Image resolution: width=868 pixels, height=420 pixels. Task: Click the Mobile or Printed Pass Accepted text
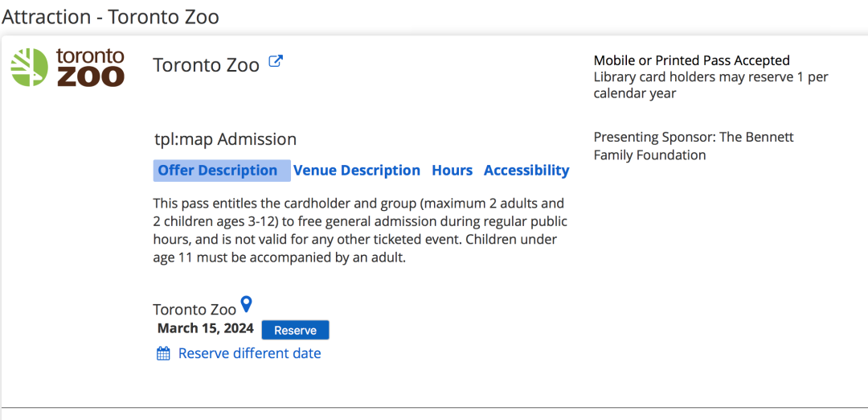point(692,60)
